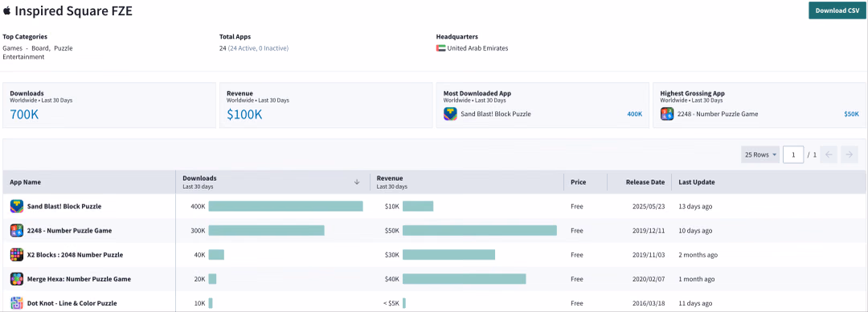
Task: Click the Inspired Square FZE title
Action: tap(74, 10)
